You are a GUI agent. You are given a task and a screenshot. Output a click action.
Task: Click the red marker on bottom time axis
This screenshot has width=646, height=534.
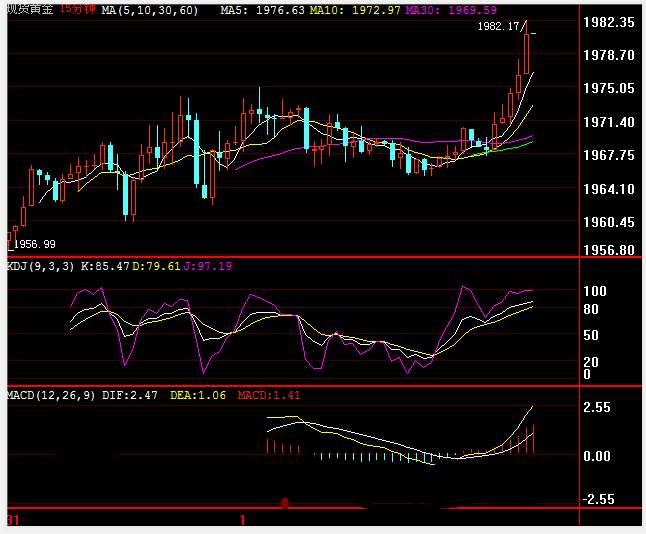tap(285, 503)
